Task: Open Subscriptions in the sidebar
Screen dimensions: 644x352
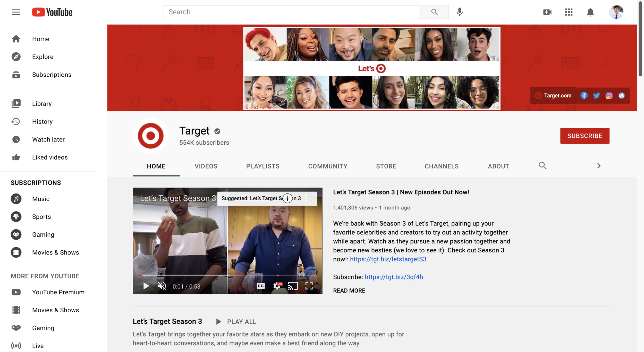Action: [50, 75]
